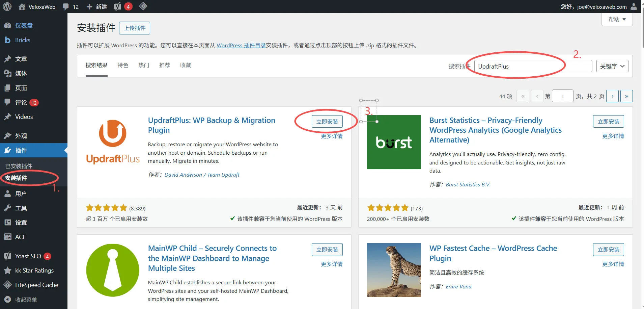Viewport: 644px width, 309px height.
Task: Click the WordPress logo in admin bar
Action: click(7, 6)
